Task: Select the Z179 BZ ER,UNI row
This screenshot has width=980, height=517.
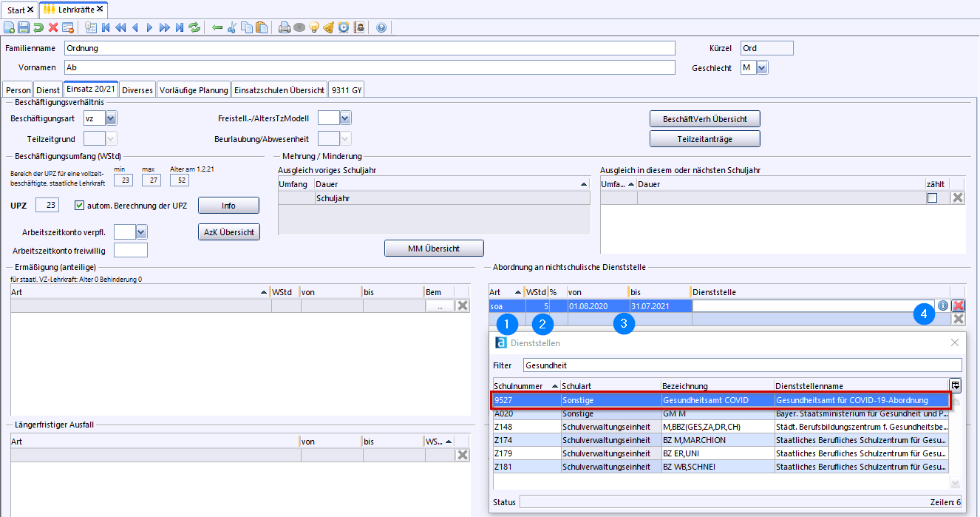Action: point(721,453)
